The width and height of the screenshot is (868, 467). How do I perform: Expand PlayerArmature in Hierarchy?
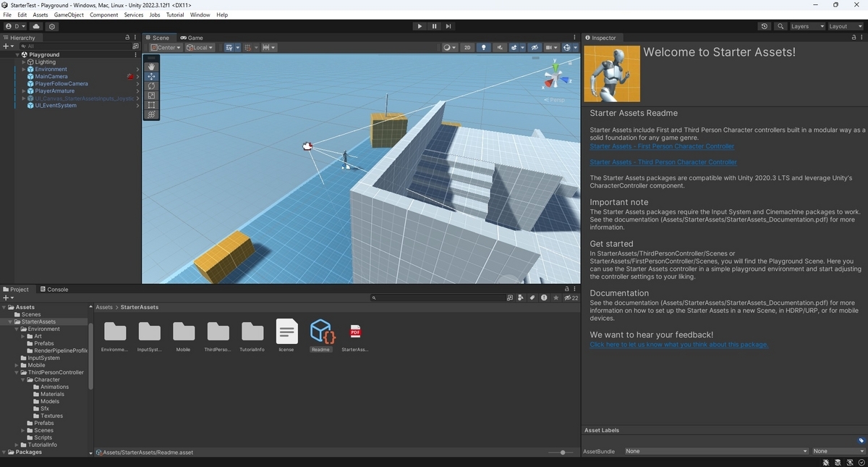pyautogui.click(x=23, y=91)
